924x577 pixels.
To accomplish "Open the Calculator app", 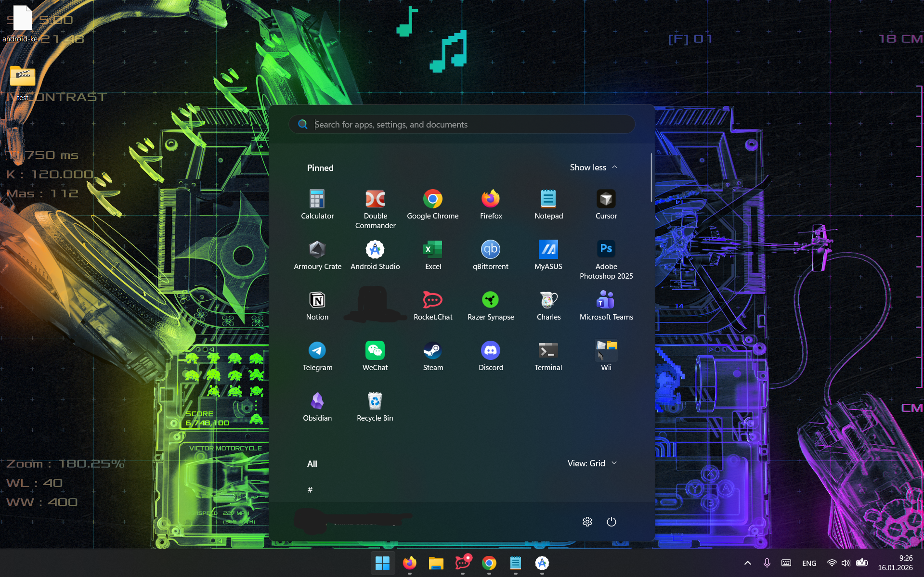I will [317, 205].
